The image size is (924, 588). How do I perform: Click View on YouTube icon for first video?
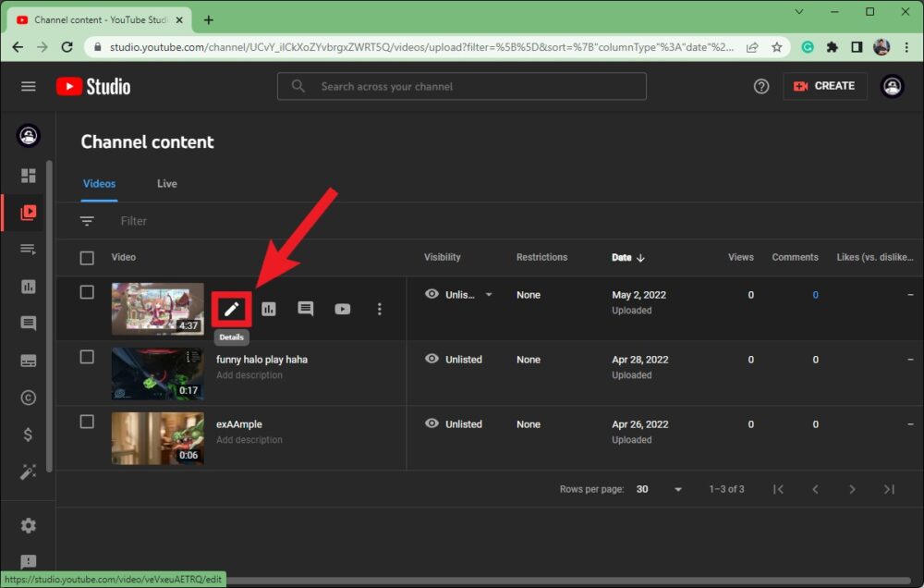point(343,309)
